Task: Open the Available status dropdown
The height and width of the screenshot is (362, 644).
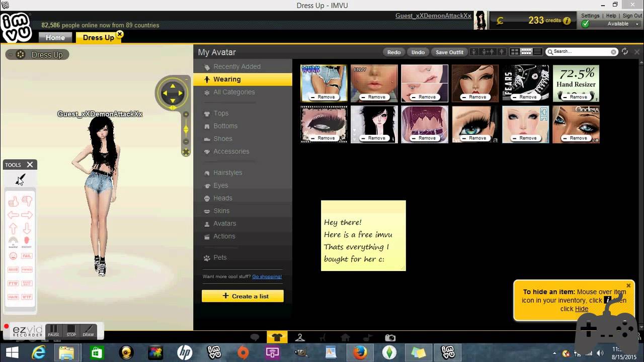Action: 618,24
